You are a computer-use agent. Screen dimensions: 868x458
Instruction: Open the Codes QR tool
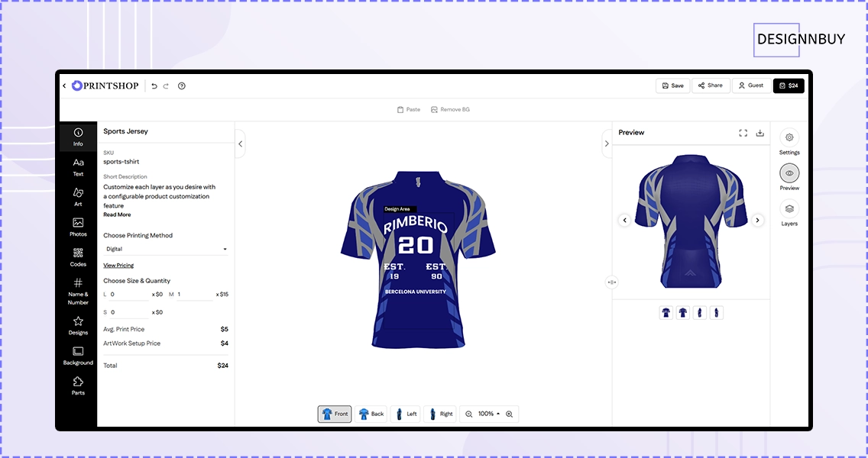pyautogui.click(x=78, y=257)
